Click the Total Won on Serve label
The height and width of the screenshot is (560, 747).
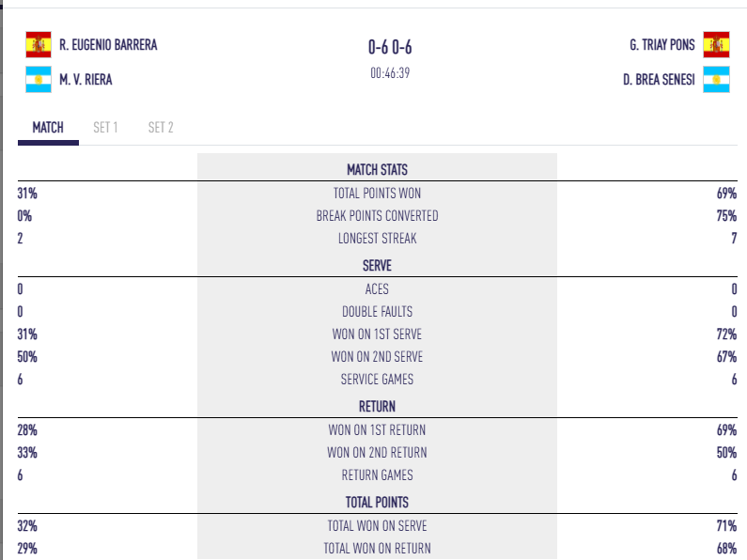[x=377, y=525]
